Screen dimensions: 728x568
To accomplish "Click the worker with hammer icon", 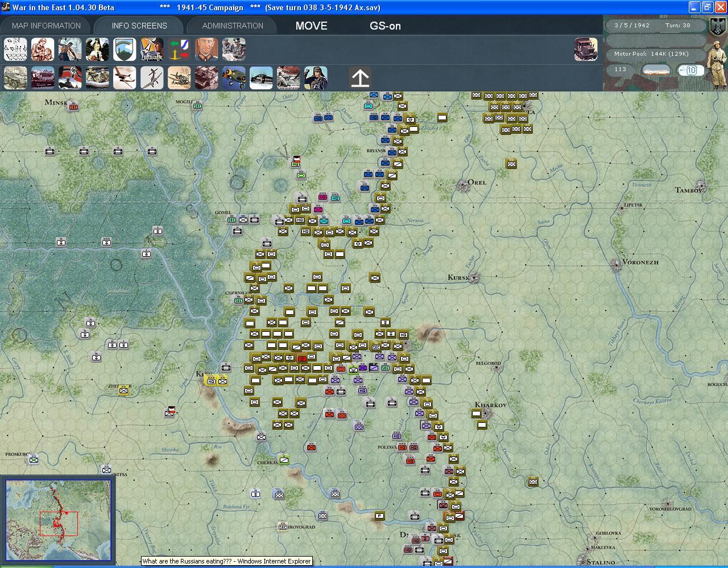I will (70, 50).
